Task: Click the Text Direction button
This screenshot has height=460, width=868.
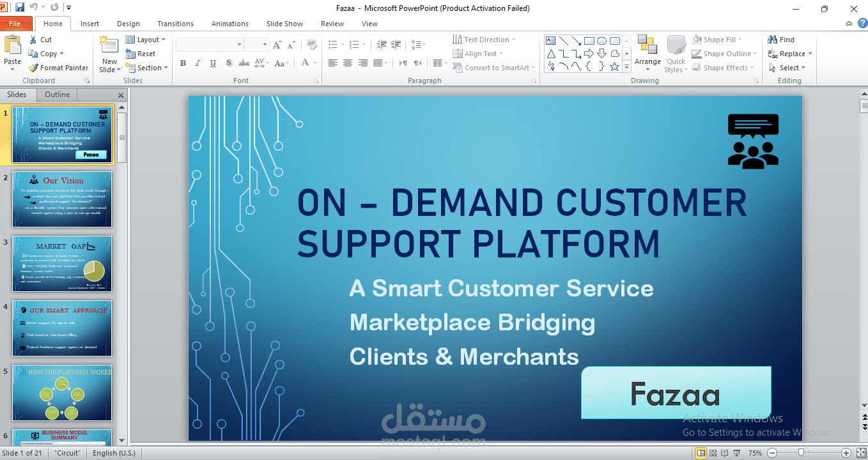Action: tap(484, 40)
